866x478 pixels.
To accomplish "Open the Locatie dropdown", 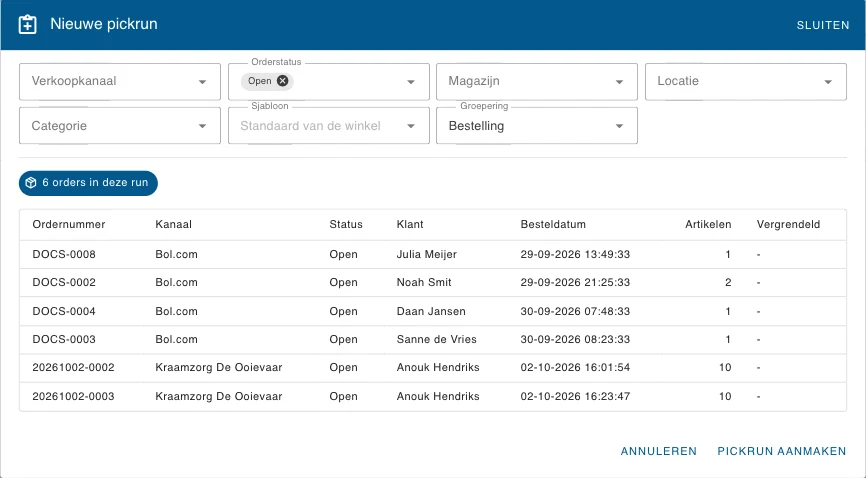I will [x=746, y=81].
